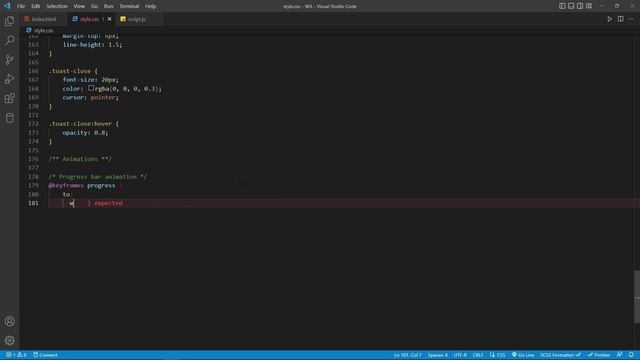Open the Help menu
The image size is (640, 360).
[151, 6]
